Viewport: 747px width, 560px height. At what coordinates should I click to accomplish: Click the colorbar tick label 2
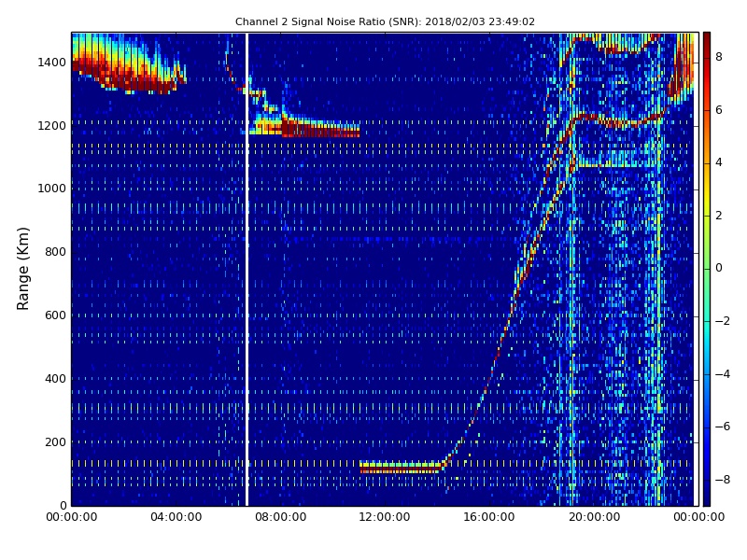pos(719,216)
